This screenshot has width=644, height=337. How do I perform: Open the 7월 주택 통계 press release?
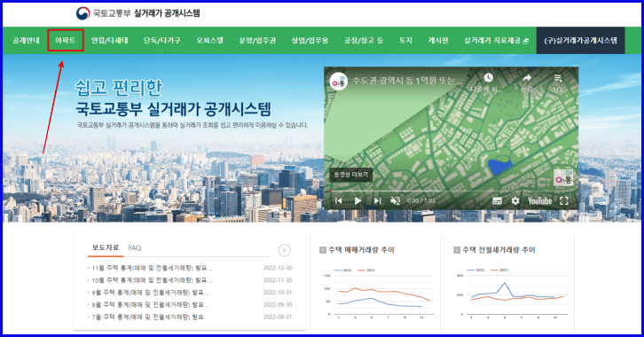pyautogui.click(x=149, y=317)
